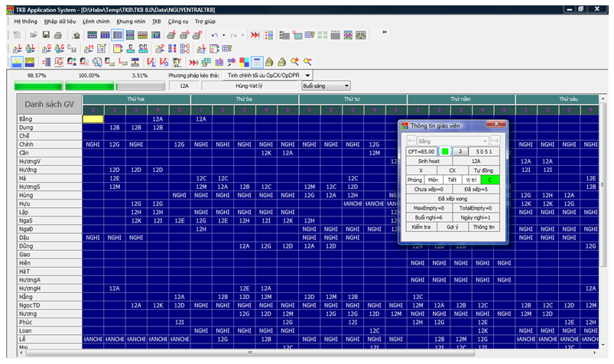
Task: Toggle the Vị trí option in the dialog
Action: click(471, 180)
